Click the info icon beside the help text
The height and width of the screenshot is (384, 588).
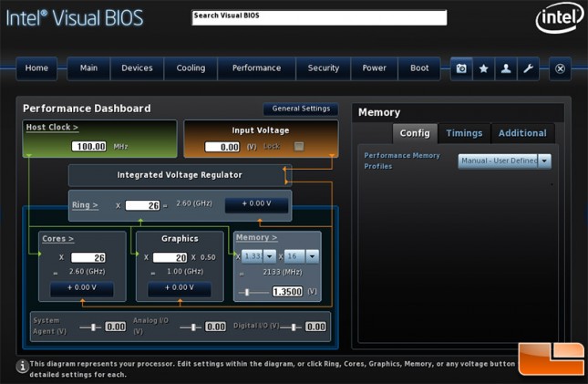coord(23,366)
